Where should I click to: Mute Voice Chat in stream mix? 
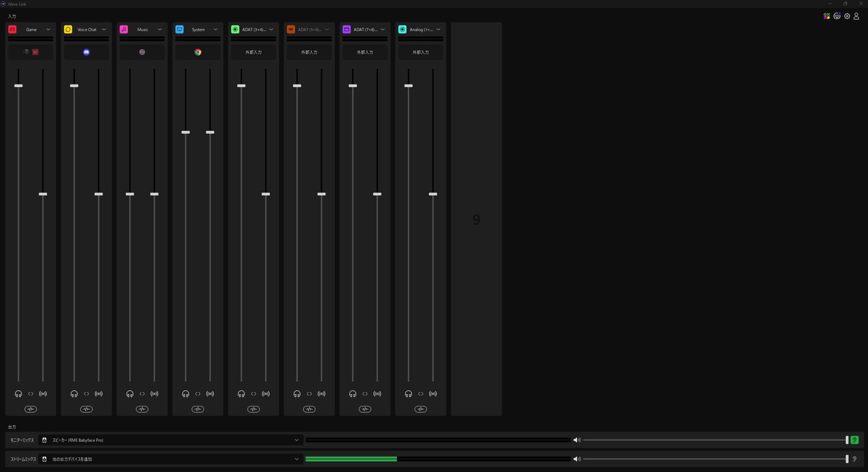coord(99,394)
